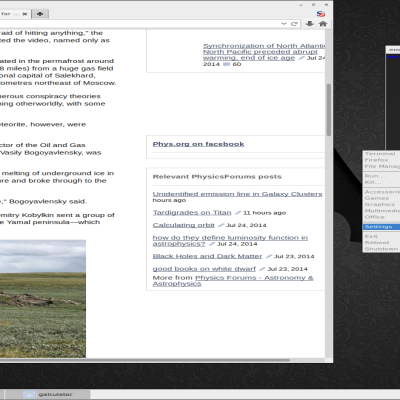Screen dimensions: 400x400
Task: Choose Exit in the desktop menu
Action: coord(382,236)
